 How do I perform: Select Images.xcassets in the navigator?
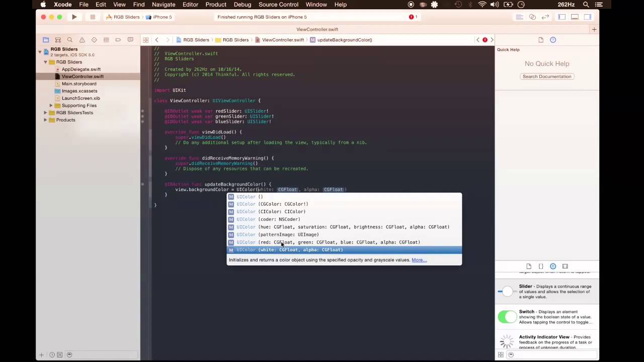(x=79, y=91)
